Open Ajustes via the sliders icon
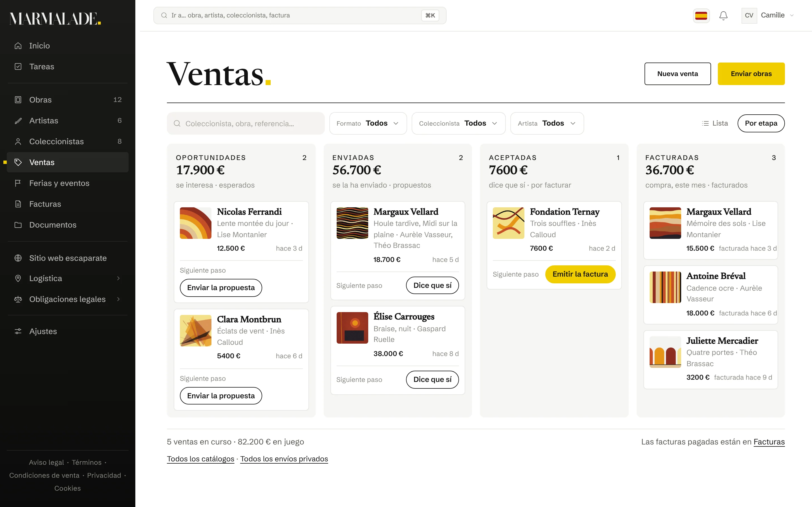This screenshot has width=812, height=507. click(x=18, y=331)
